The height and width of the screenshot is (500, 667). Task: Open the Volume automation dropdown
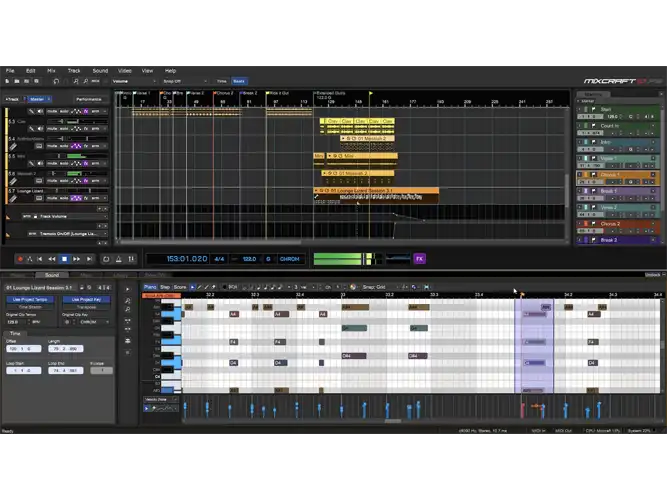[134, 81]
